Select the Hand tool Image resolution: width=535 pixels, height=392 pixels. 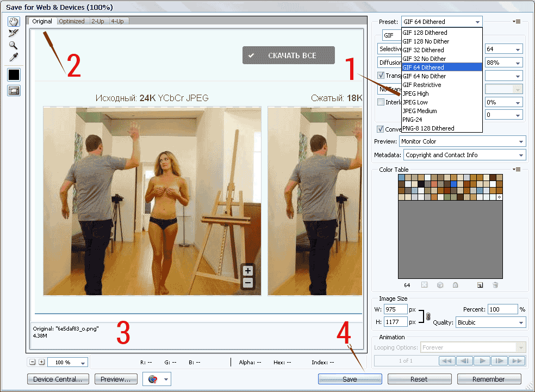coord(14,22)
